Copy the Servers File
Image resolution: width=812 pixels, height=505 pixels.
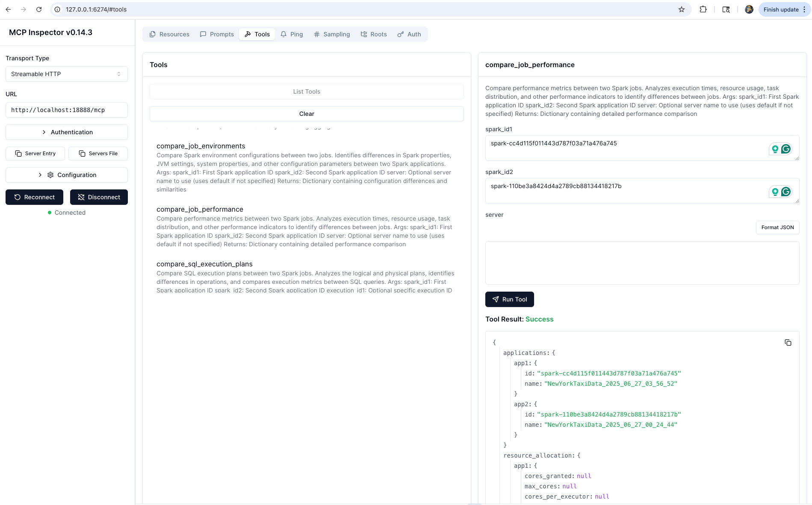pyautogui.click(x=98, y=154)
